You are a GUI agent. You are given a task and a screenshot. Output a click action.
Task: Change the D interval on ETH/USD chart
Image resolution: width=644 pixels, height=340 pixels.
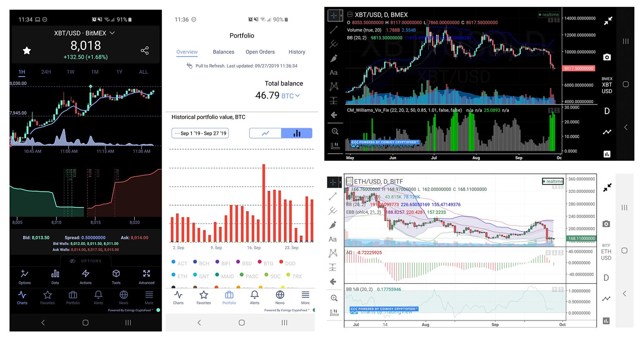(606, 278)
